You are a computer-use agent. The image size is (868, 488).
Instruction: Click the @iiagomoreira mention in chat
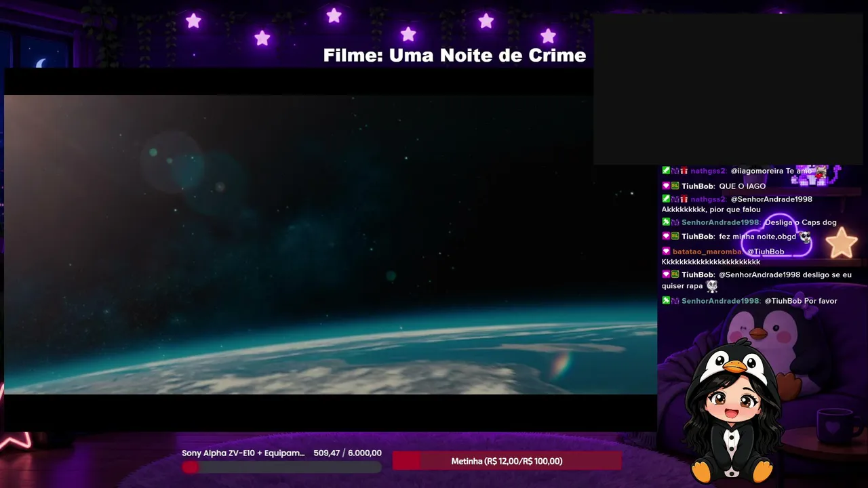pyautogui.click(x=757, y=171)
